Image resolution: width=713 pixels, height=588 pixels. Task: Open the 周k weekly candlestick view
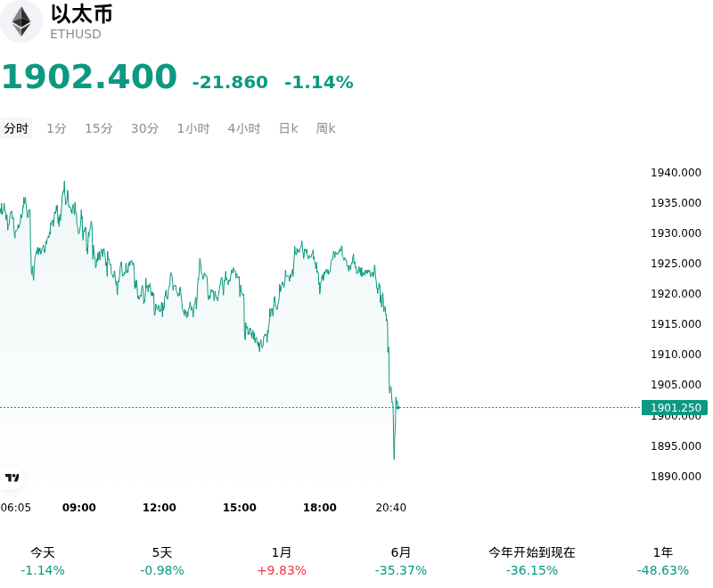click(x=325, y=128)
